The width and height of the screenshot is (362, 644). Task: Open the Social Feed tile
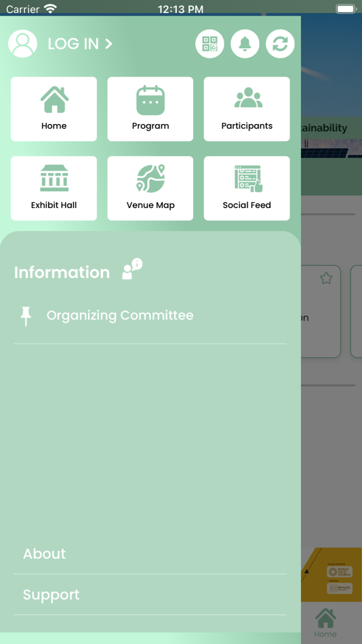[247, 188]
